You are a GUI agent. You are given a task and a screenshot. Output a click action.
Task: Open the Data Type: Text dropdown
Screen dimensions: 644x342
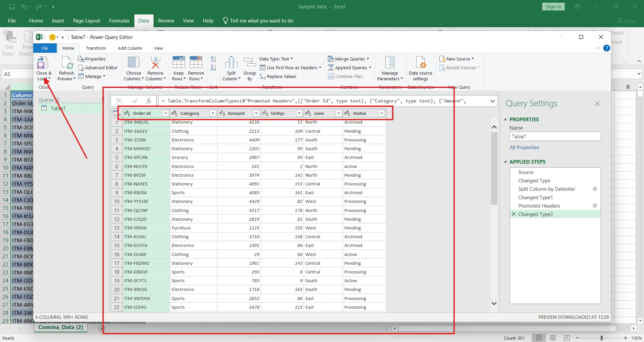click(x=276, y=59)
